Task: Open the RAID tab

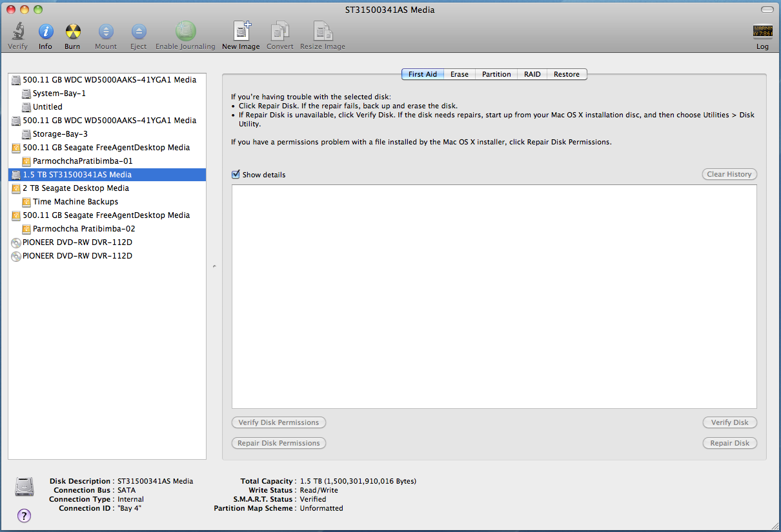Action: (x=532, y=74)
